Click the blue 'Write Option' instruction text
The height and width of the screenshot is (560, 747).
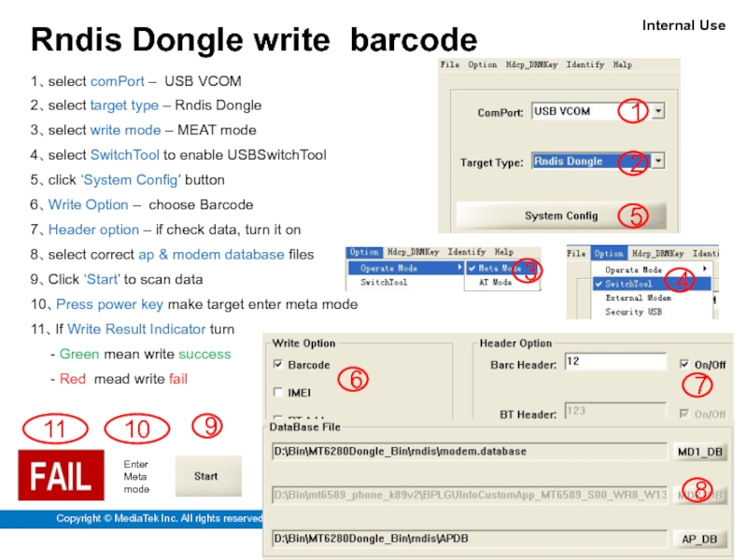[88, 204]
